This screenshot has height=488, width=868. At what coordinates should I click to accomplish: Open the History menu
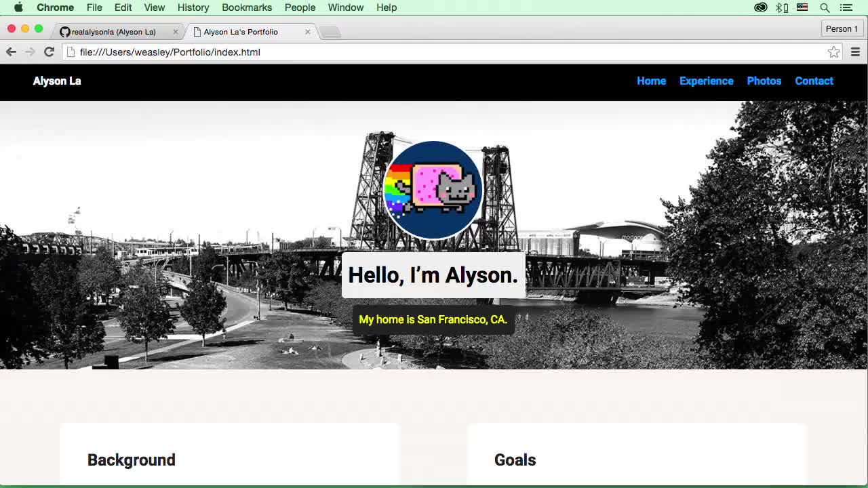[193, 7]
